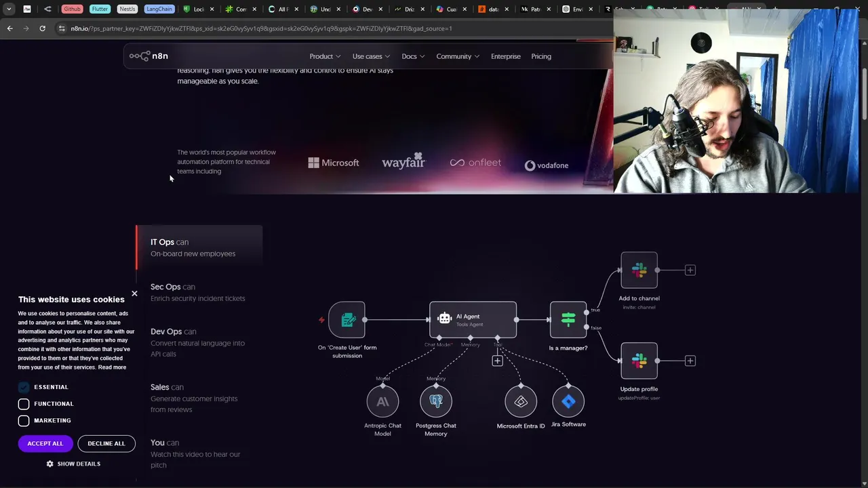Close the cookie consent banner
Image resolution: width=868 pixels, height=488 pixels.
pyautogui.click(x=134, y=293)
